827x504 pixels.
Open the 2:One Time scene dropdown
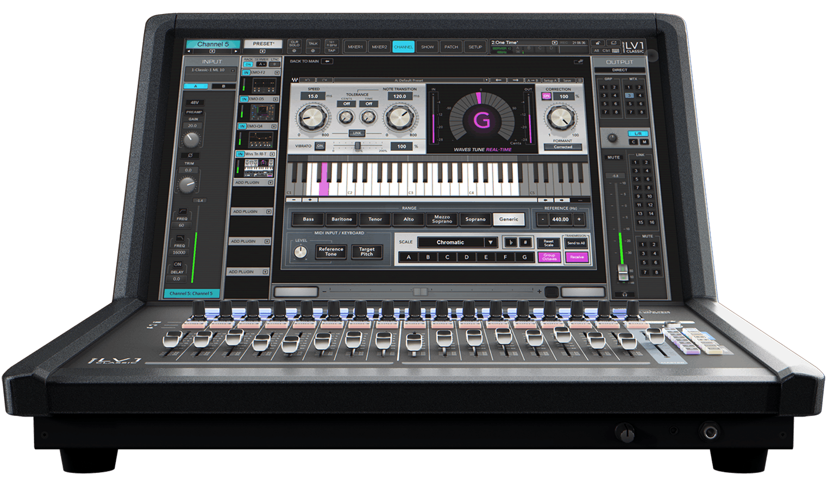point(555,42)
